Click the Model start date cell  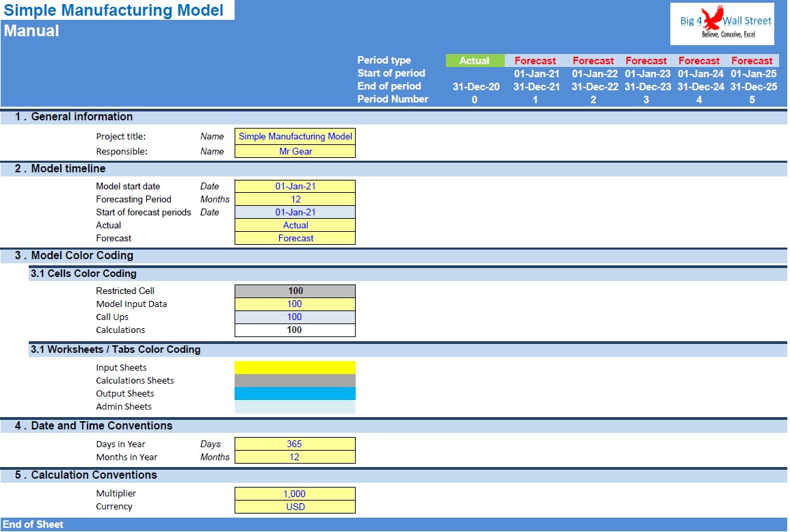click(x=295, y=187)
